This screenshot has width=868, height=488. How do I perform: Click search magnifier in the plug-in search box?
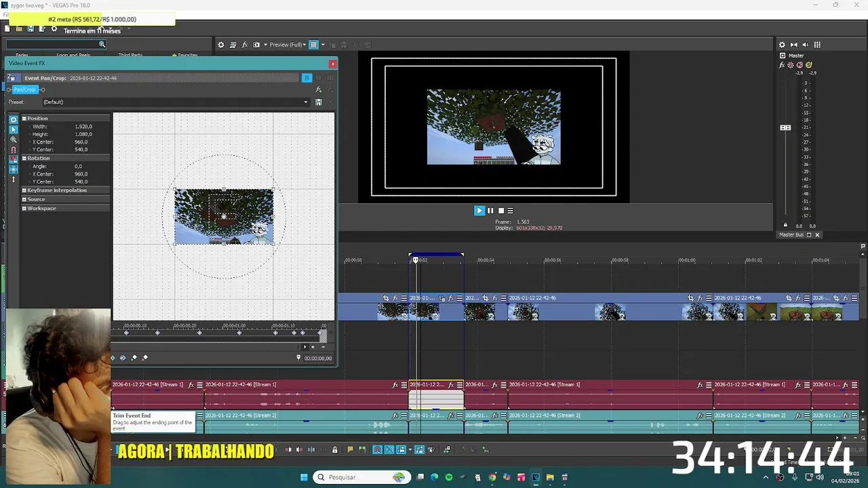click(102, 45)
